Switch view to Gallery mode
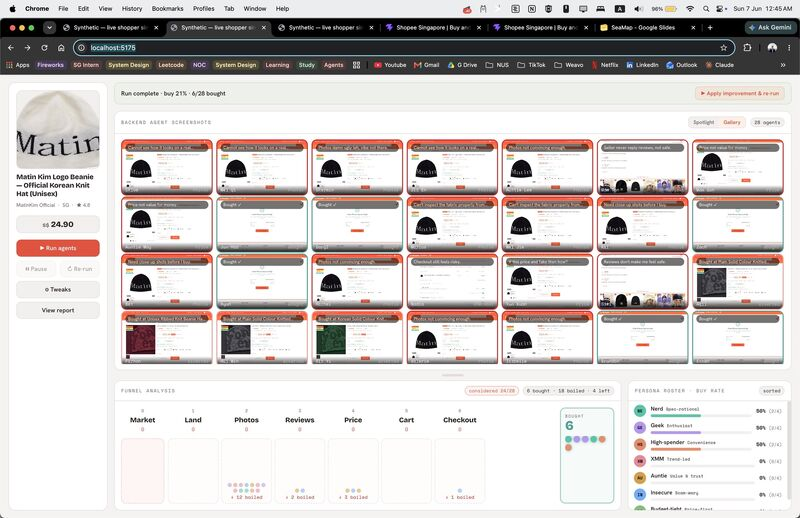Screen dimensions: 800x518 click(732, 122)
